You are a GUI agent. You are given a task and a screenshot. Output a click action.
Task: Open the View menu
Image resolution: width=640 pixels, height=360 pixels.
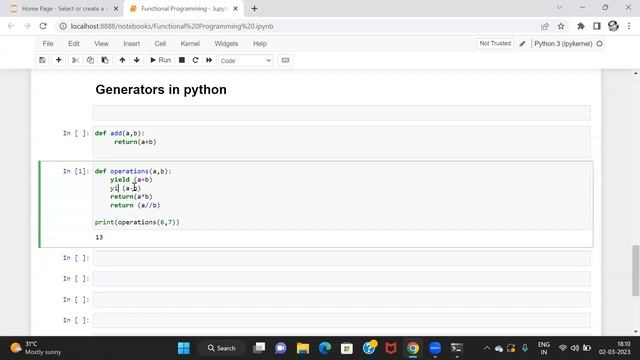[x=101, y=44]
